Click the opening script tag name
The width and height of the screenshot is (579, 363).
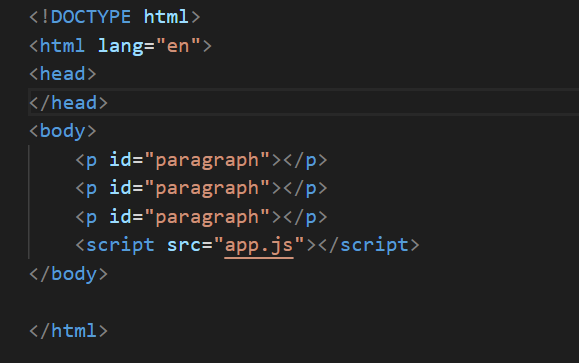click(120, 246)
